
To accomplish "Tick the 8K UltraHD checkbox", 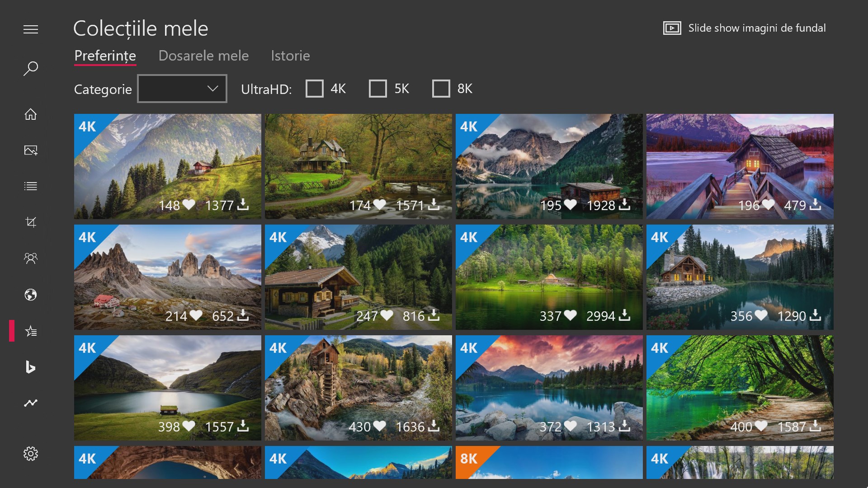I will [x=441, y=89].
